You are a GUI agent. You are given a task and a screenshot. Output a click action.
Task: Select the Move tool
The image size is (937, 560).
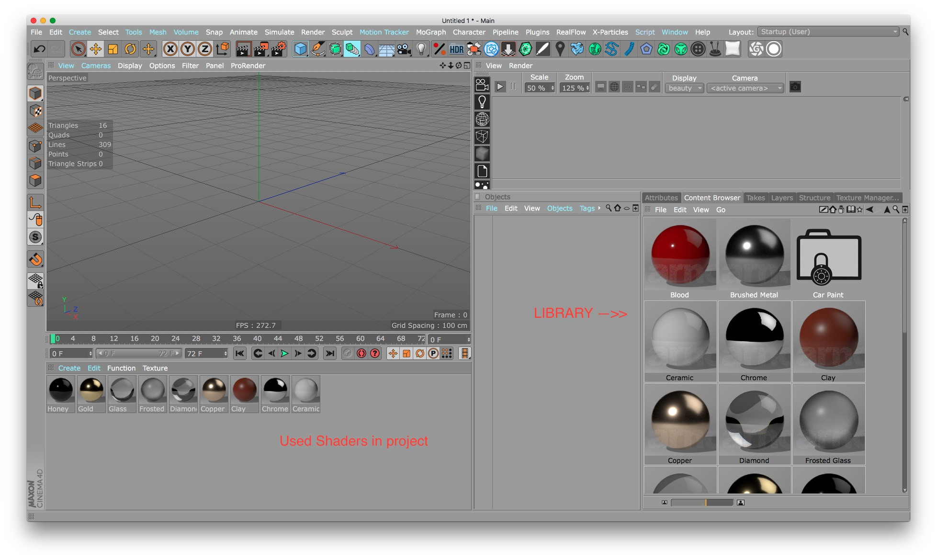pyautogui.click(x=96, y=49)
